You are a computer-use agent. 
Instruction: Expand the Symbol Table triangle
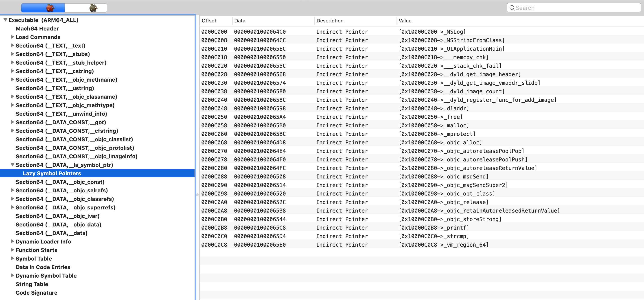click(x=12, y=258)
